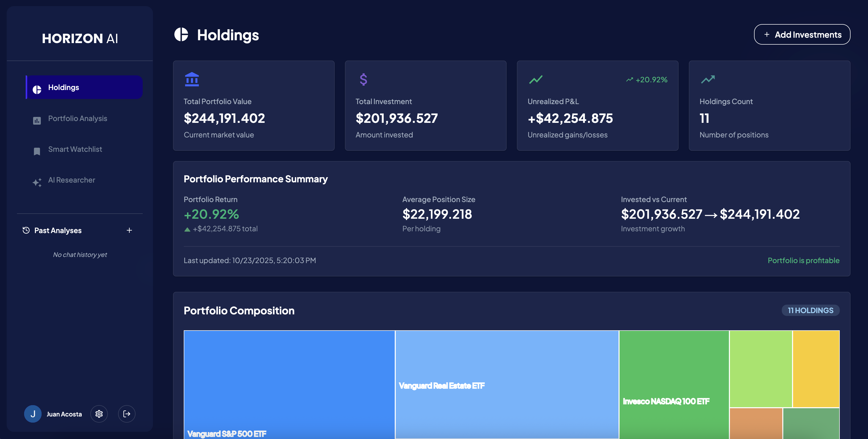868x439 pixels.
Task: Click the bank icon on Total Portfolio Value card
Action: click(191, 79)
